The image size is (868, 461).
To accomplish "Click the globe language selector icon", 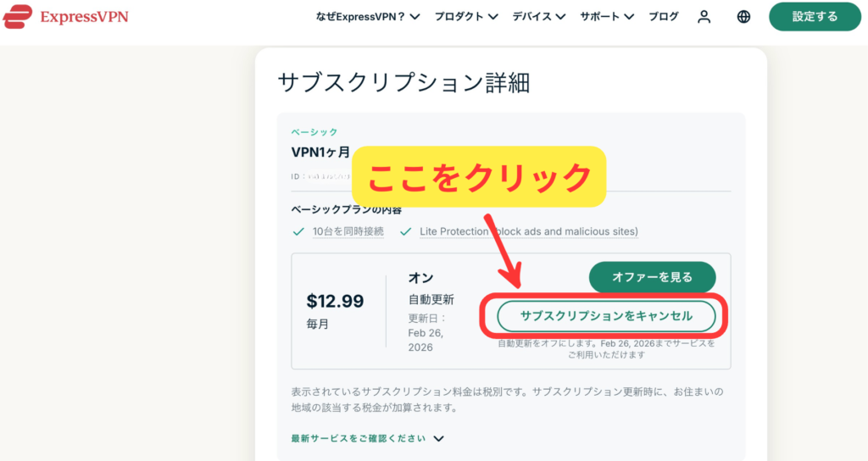I will 743,16.
